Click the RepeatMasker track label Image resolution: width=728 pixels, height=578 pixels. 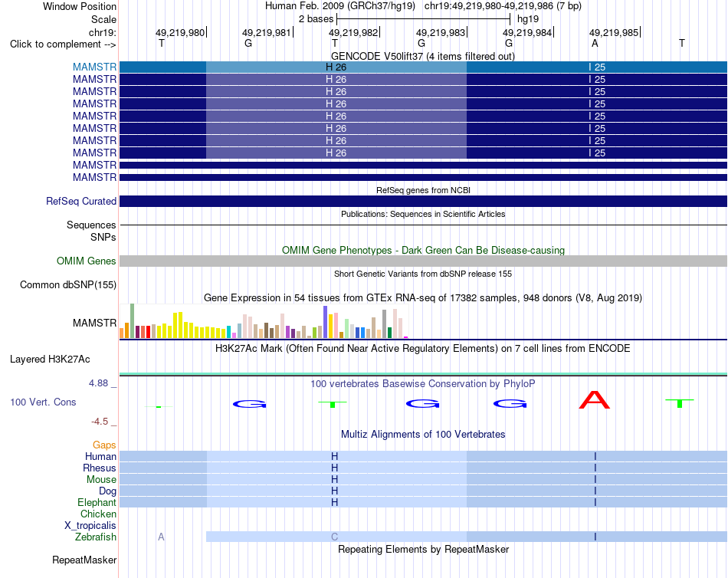84,560
